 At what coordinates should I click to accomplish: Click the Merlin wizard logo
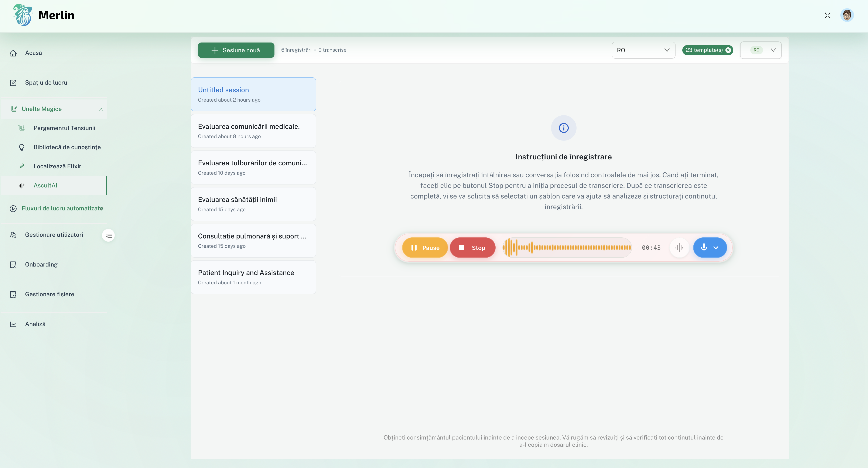click(x=23, y=15)
